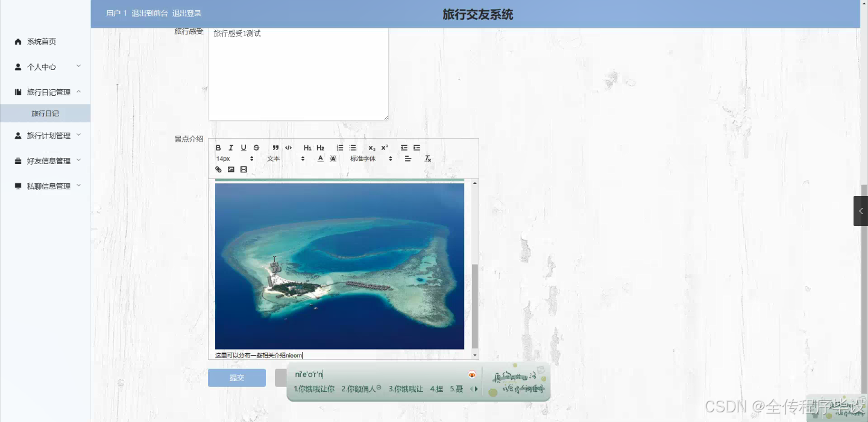Open 系统首页 from the sidebar

[x=40, y=41]
